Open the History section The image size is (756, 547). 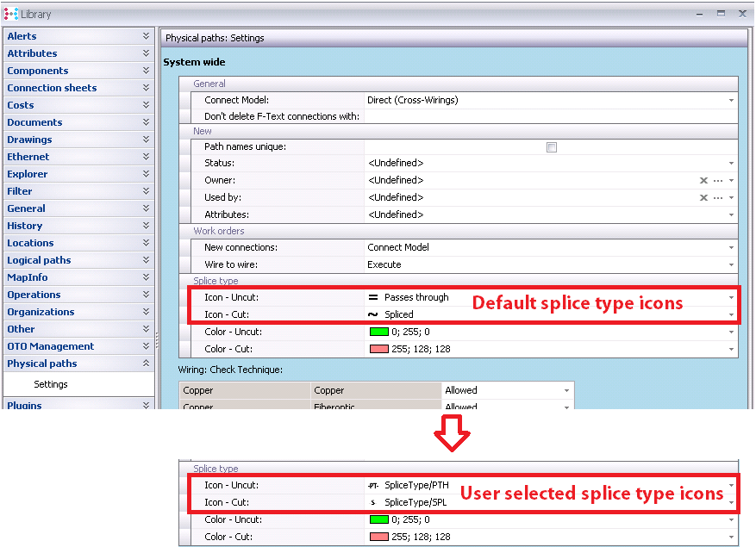[78, 226]
